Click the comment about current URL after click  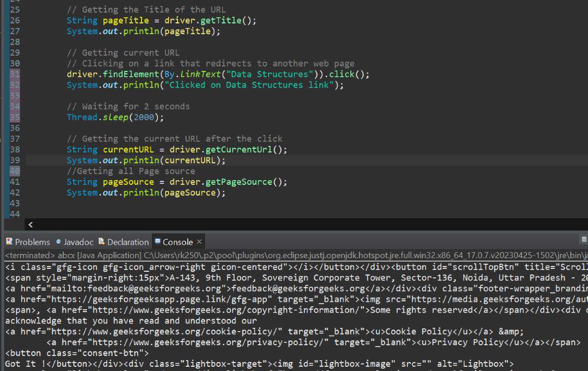[x=175, y=139]
